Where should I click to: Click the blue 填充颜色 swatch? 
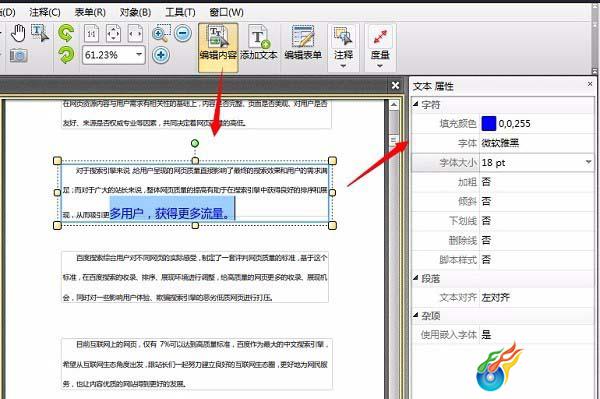(489, 124)
